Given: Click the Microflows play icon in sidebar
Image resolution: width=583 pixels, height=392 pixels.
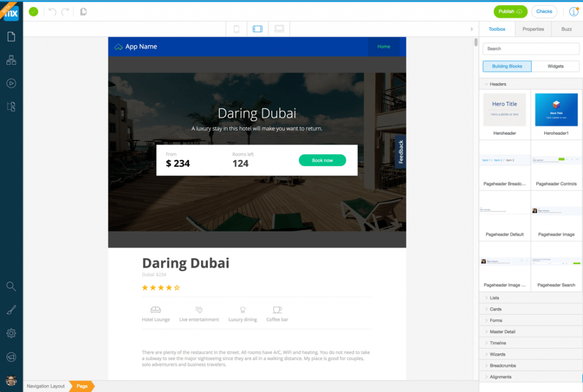Looking at the screenshot, I should [11, 83].
